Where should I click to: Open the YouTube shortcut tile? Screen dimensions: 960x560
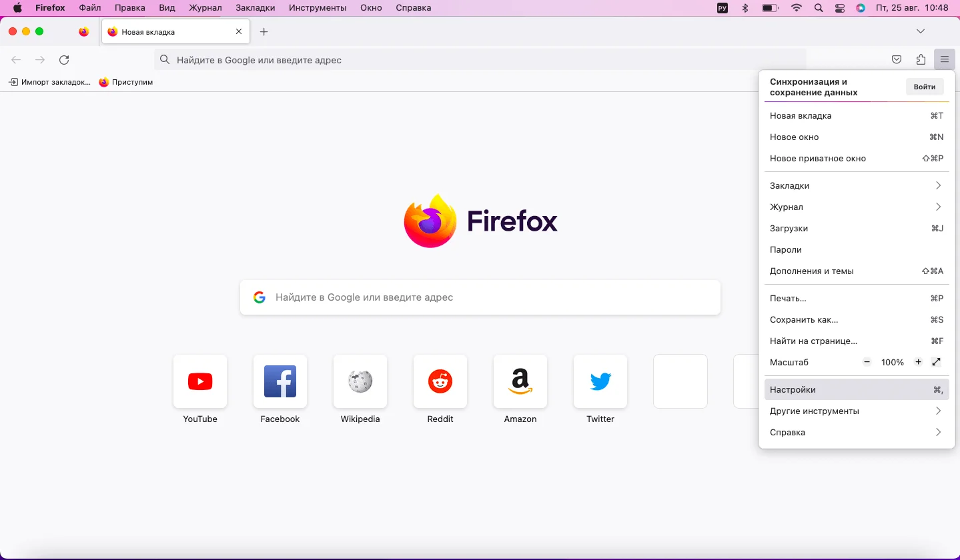click(200, 381)
